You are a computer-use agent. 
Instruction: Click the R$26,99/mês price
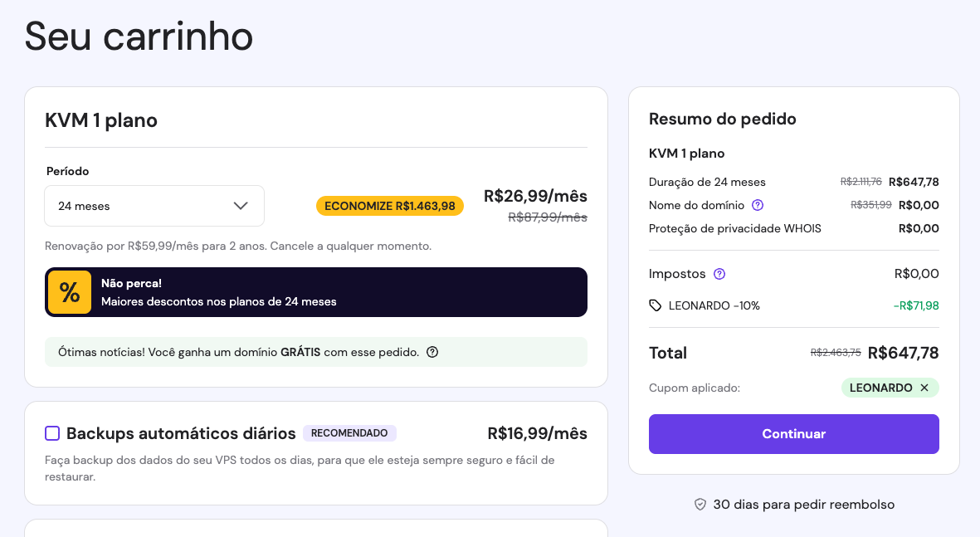pyautogui.click(x=535, y=197)
